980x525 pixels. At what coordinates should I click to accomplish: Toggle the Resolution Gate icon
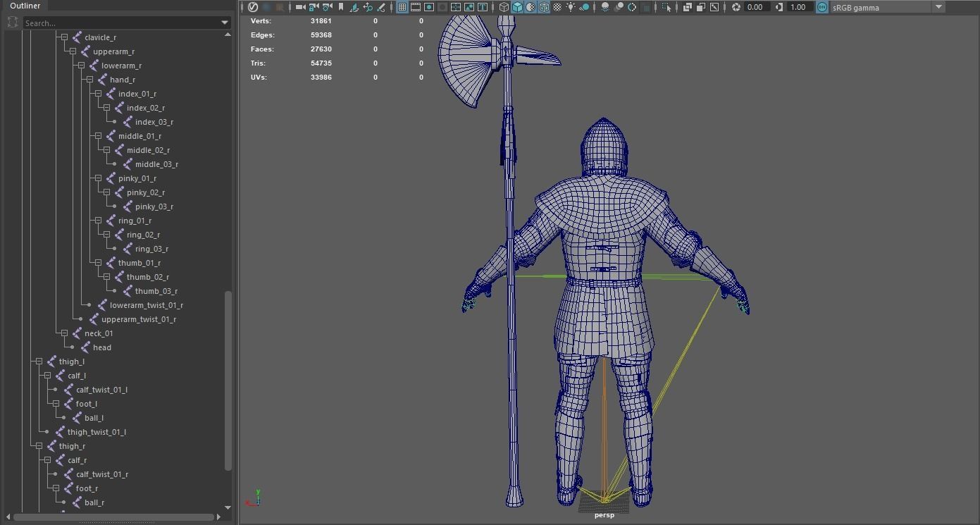(x=429, y=7)
